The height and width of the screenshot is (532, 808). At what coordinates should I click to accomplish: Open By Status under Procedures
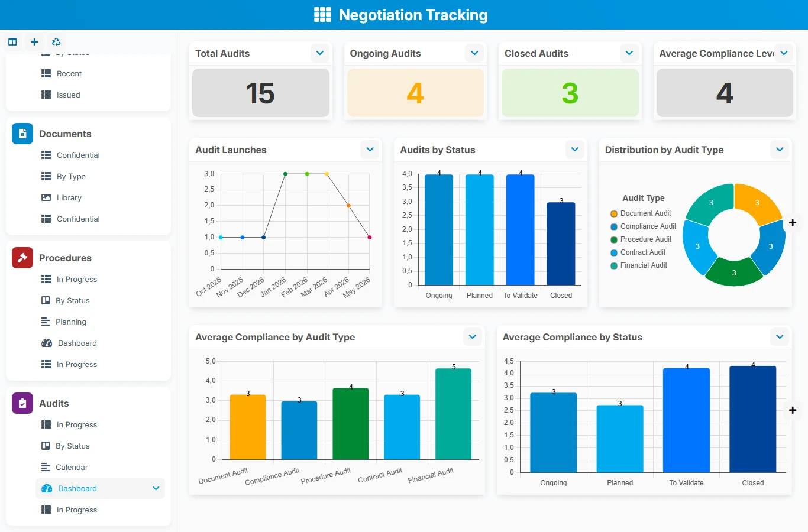tap(73, 300)
